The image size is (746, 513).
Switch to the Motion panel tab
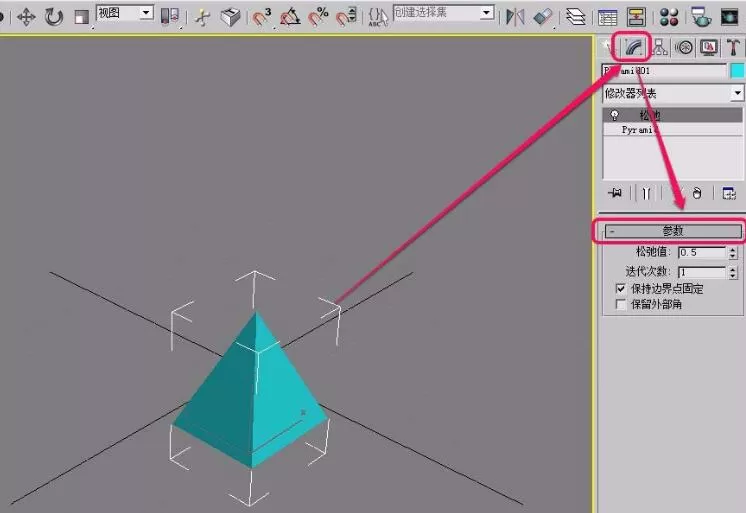pos(684,47)
